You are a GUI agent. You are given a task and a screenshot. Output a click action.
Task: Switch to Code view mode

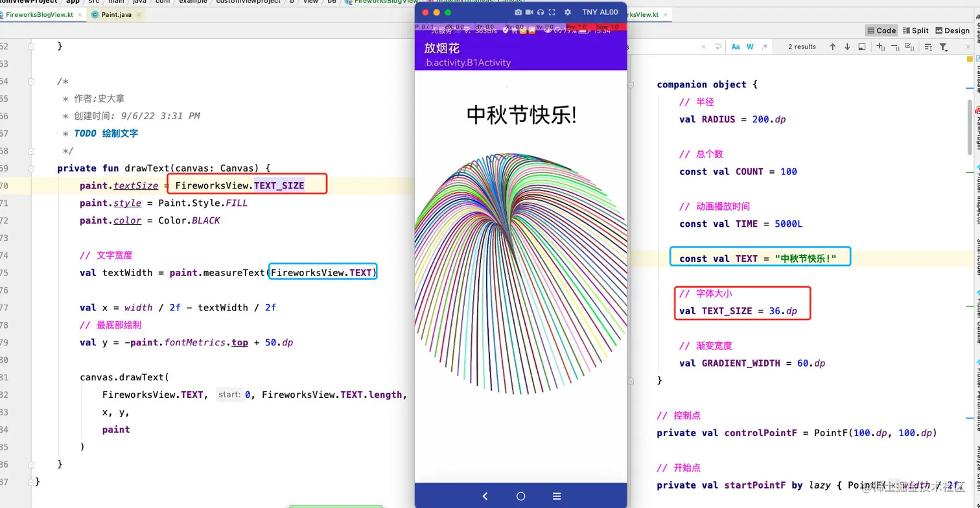pyautogui.click(x=881, y=30)
